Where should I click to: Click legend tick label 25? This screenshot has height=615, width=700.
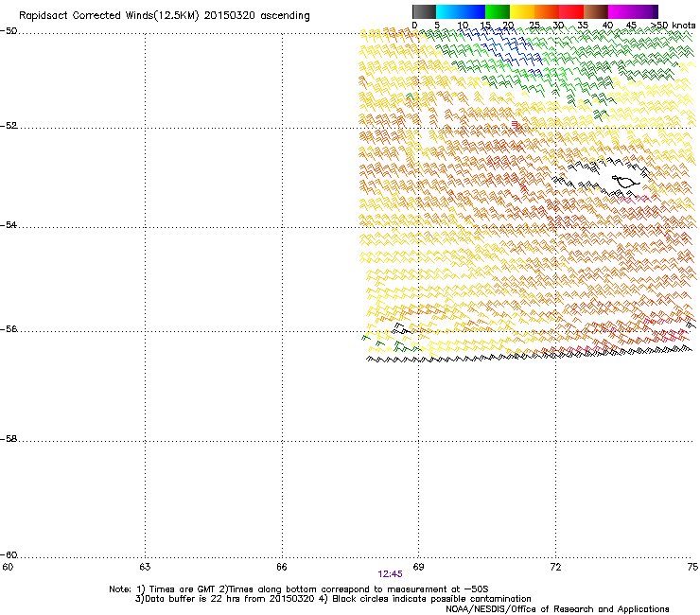pyautogui.click(x=534, y=26)
